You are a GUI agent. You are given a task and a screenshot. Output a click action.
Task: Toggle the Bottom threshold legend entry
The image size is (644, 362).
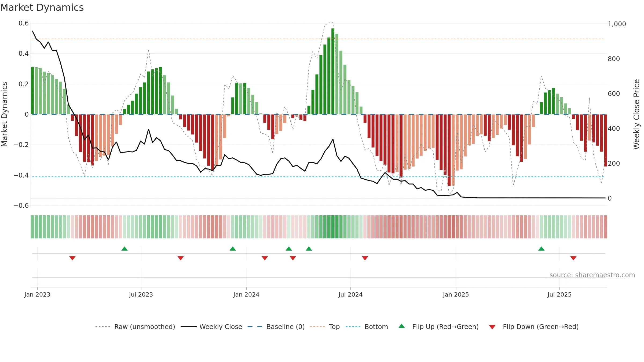(367, 327)
